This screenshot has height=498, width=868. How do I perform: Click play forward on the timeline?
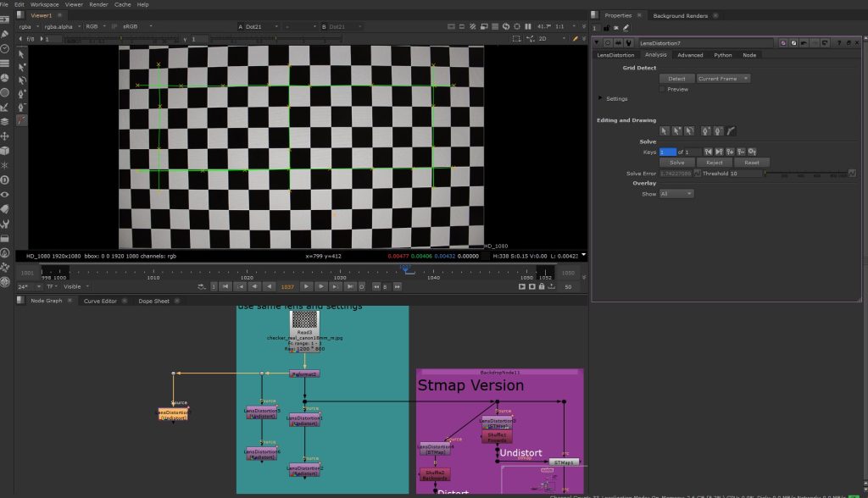tap(306, 286)
